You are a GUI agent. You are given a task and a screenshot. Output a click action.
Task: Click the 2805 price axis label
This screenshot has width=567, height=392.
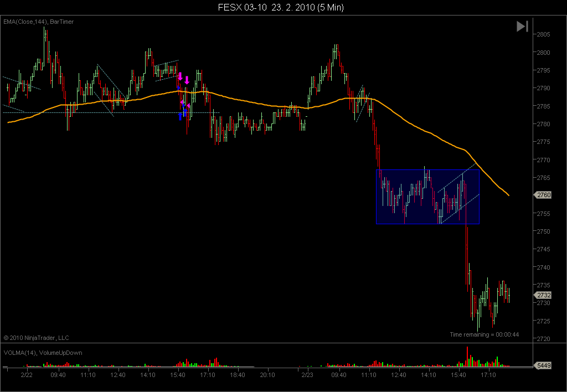544,34
